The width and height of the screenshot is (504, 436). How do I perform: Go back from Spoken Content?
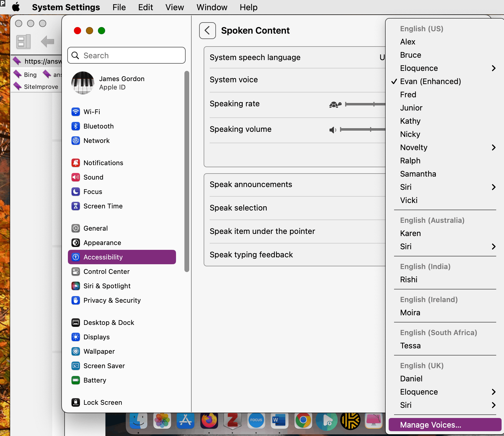208,31
